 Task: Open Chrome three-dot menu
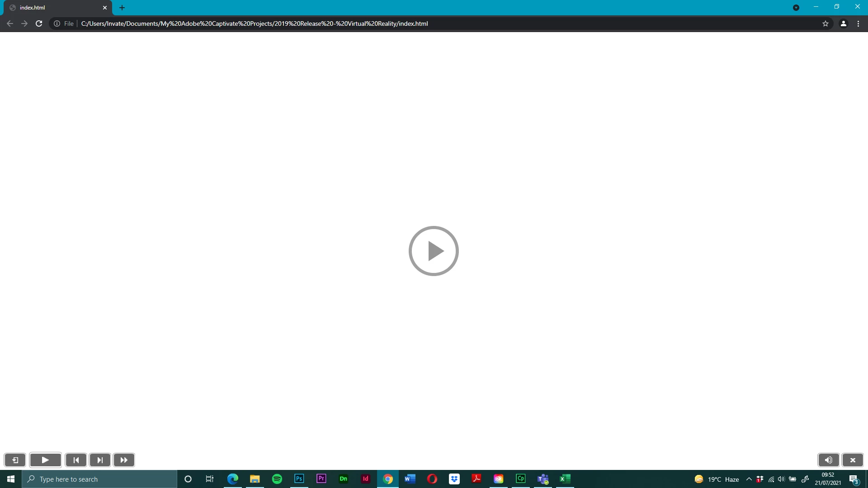[x=858, y=23]
